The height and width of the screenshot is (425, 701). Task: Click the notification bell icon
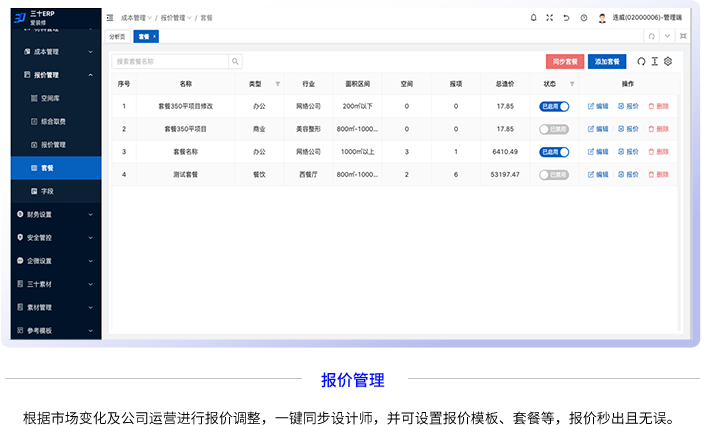tap(532, 18)
